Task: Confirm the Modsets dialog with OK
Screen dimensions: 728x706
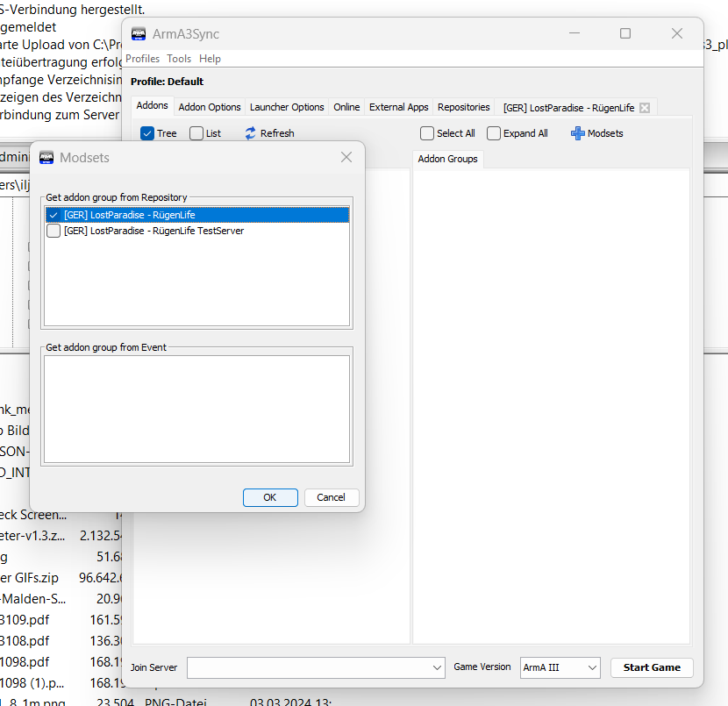Action: (270, 497)
